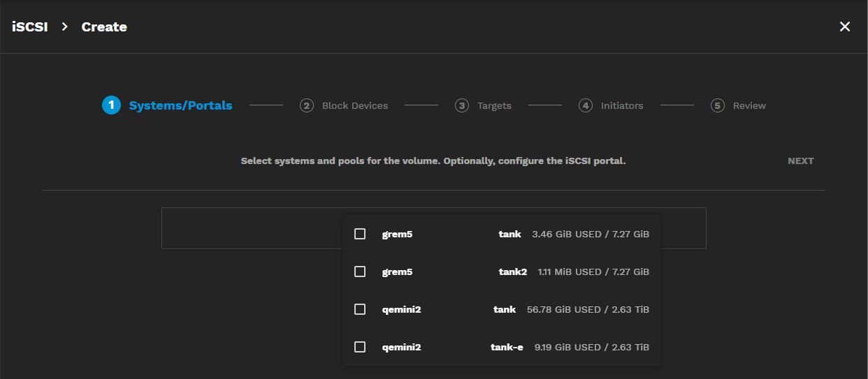Go to the Block Devices step

pyautogui.click(x=354, y=105)
